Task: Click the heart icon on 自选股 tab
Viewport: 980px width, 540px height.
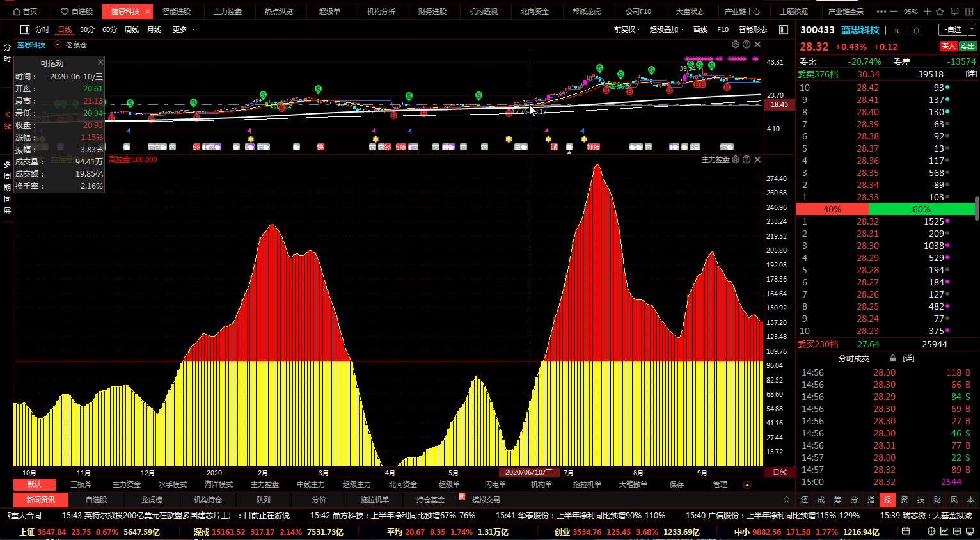Action: pyautogui.click(x=64, y=12)
